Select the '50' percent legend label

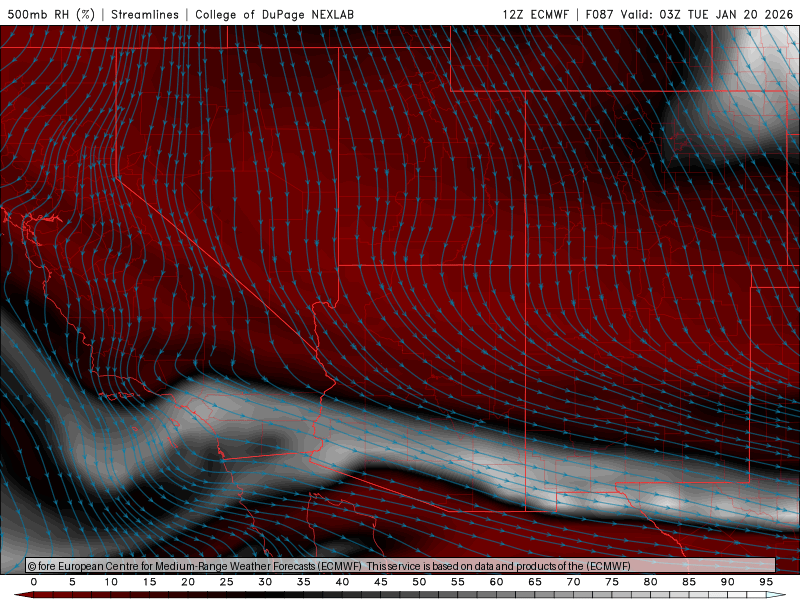click(x=419, y=582)
